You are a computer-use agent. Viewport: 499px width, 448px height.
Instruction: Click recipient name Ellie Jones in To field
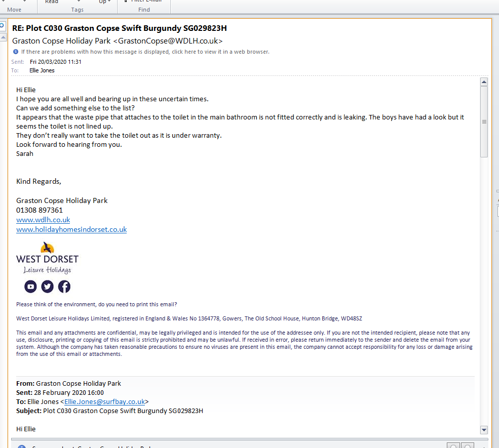(x=42, y=70)
